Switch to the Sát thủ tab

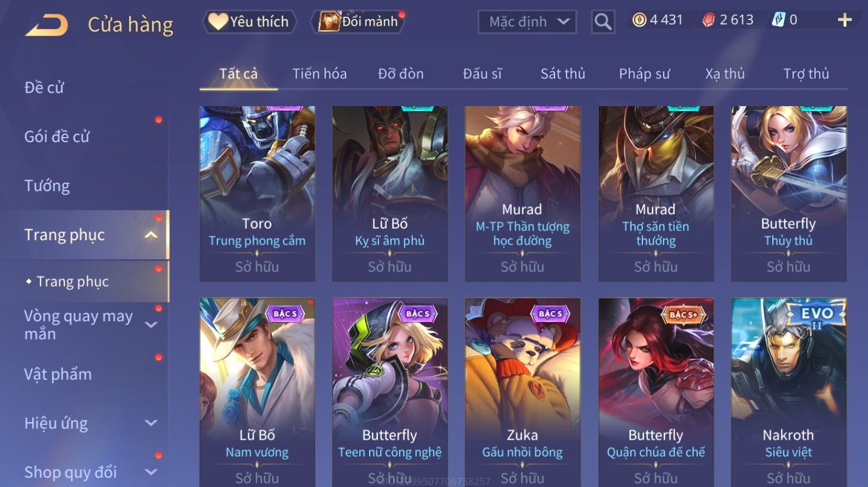(563, 74)
